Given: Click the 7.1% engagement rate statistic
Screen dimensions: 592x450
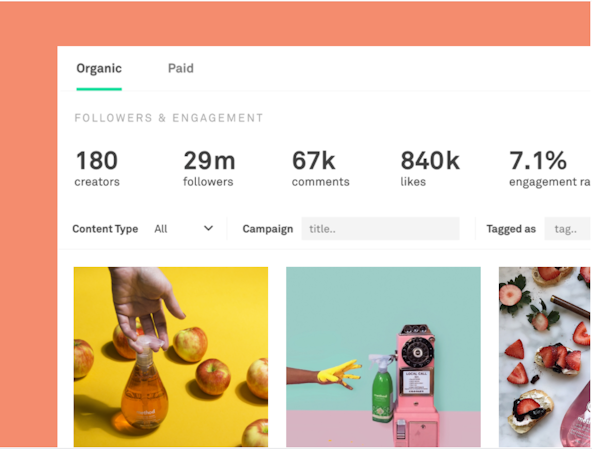Looking at the screenshot, I should click(x=549, y=168).
